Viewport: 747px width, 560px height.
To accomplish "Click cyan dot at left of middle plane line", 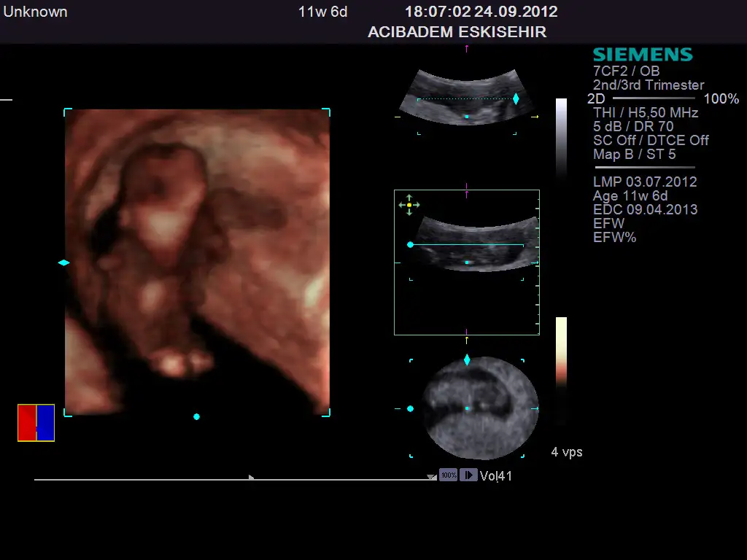I will pyautogui.click(x=410, y=244).
